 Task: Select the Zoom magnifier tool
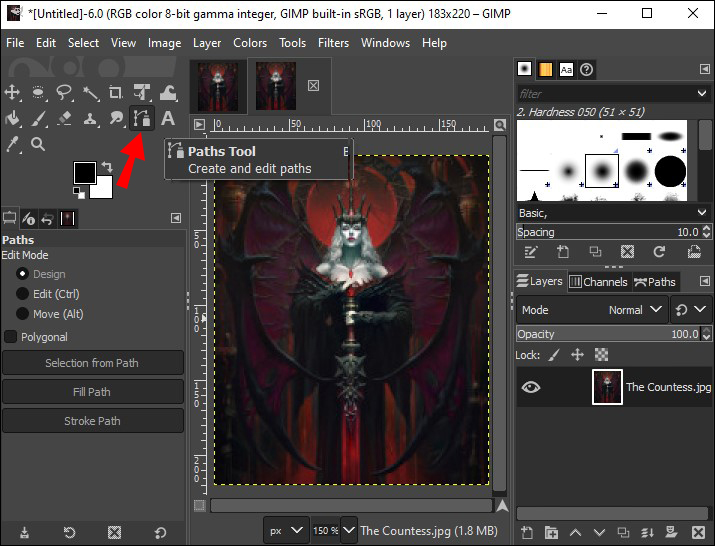tap(38, 144)
